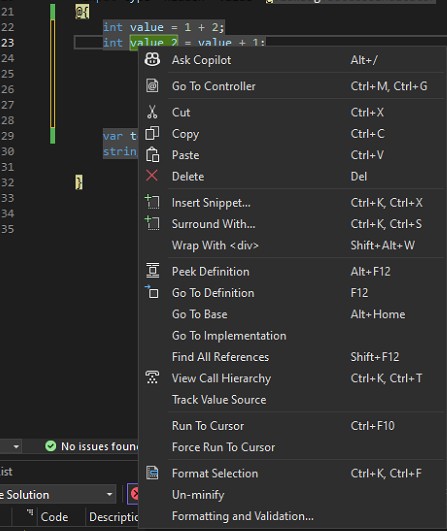Click the Copy icon in menu

[x=152, y=133]
